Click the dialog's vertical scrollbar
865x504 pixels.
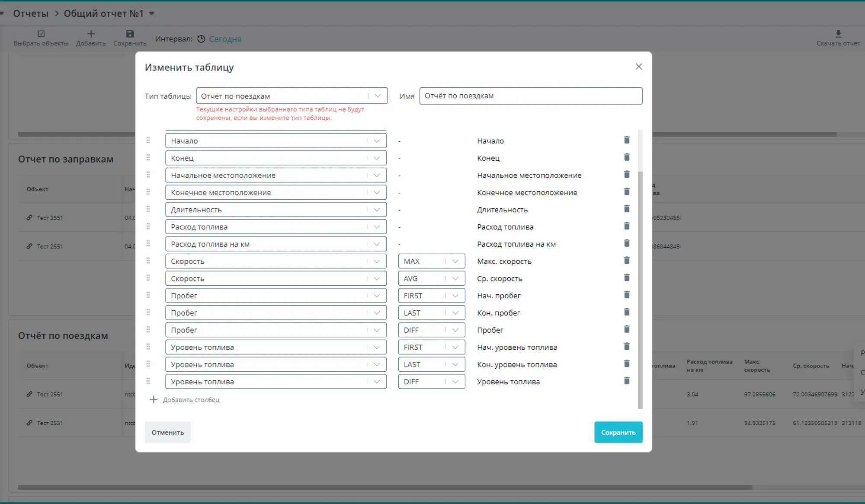coord(640,285)
